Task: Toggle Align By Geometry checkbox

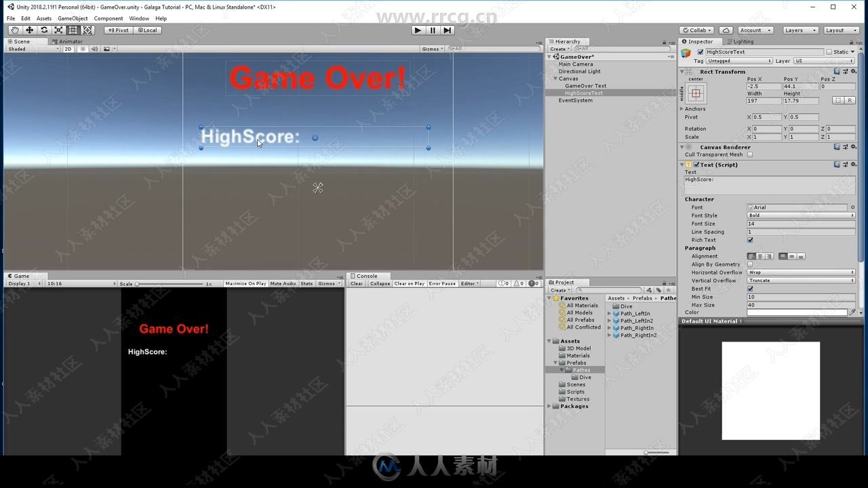Action: pos(750,264)
